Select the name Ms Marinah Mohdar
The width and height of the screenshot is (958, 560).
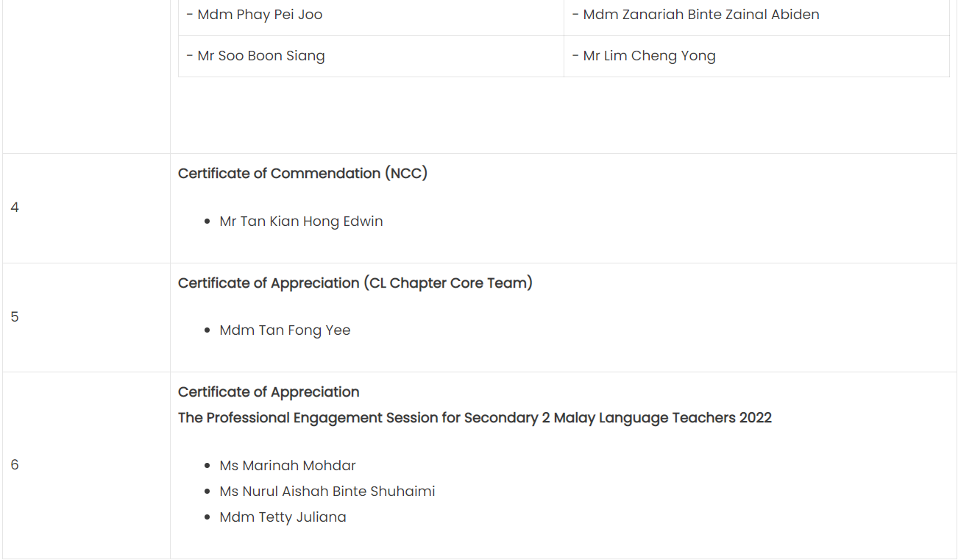288,466
